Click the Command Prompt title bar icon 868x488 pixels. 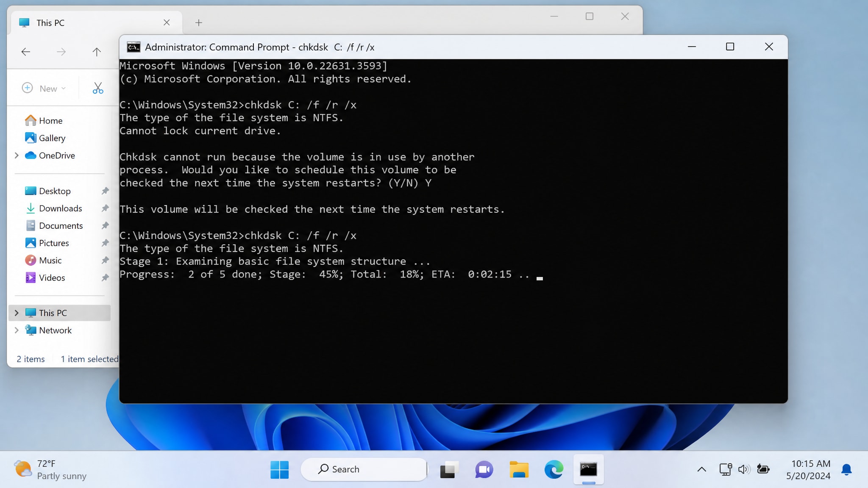coord(134,47)
